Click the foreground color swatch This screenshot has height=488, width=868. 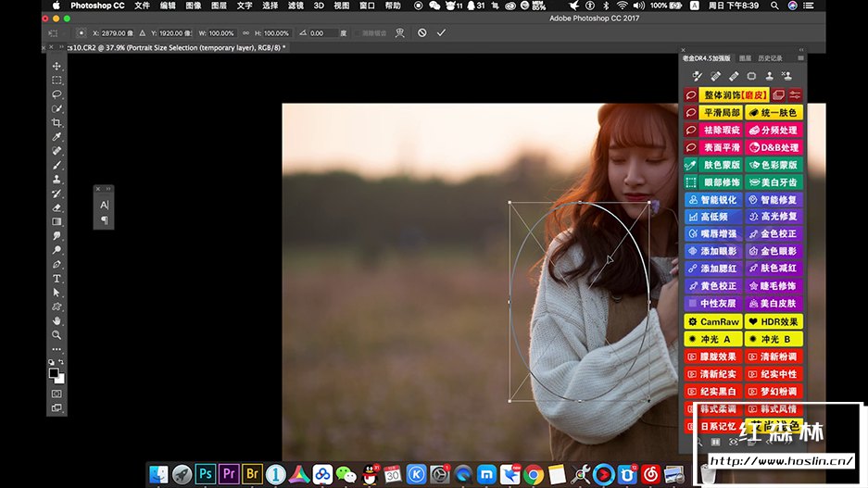click(x=55, y=372)
